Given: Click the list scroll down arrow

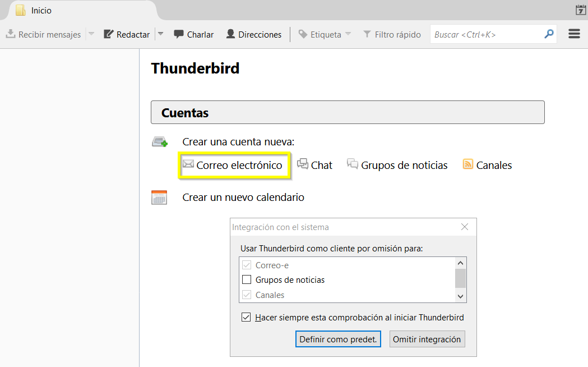Looking at the screenshot, I should click(x=461, y=296).
